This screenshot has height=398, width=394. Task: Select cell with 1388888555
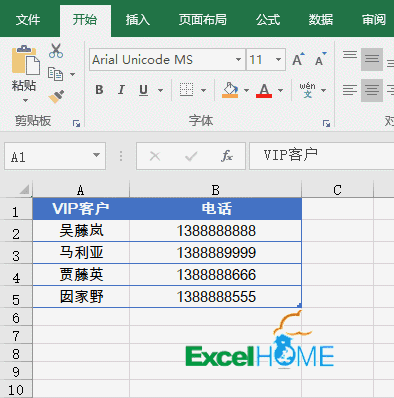(x=216, y=297)
